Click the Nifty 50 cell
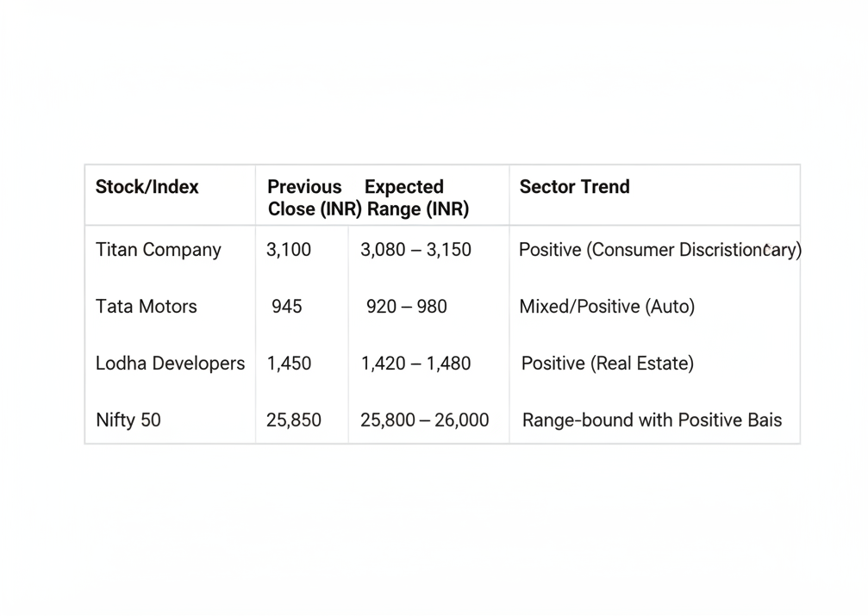868x616 pixels. tap(128, 420)
